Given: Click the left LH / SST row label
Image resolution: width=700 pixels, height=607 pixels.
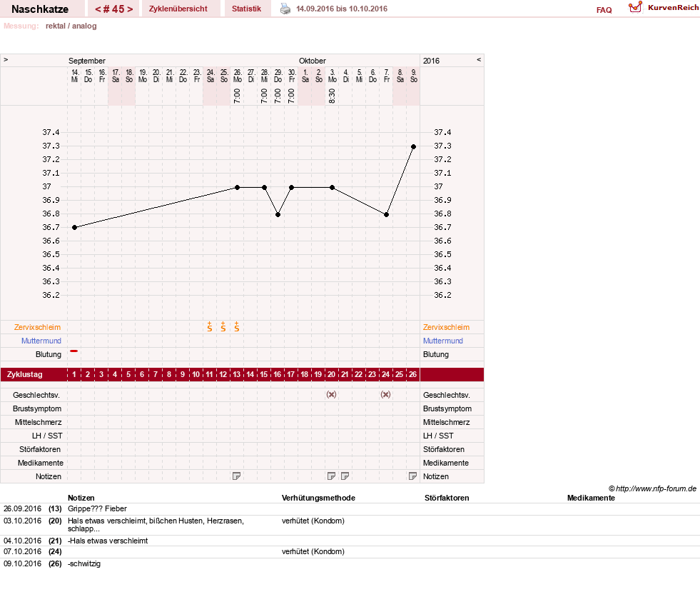Looking at the screenshot, I should pos(47,436).
